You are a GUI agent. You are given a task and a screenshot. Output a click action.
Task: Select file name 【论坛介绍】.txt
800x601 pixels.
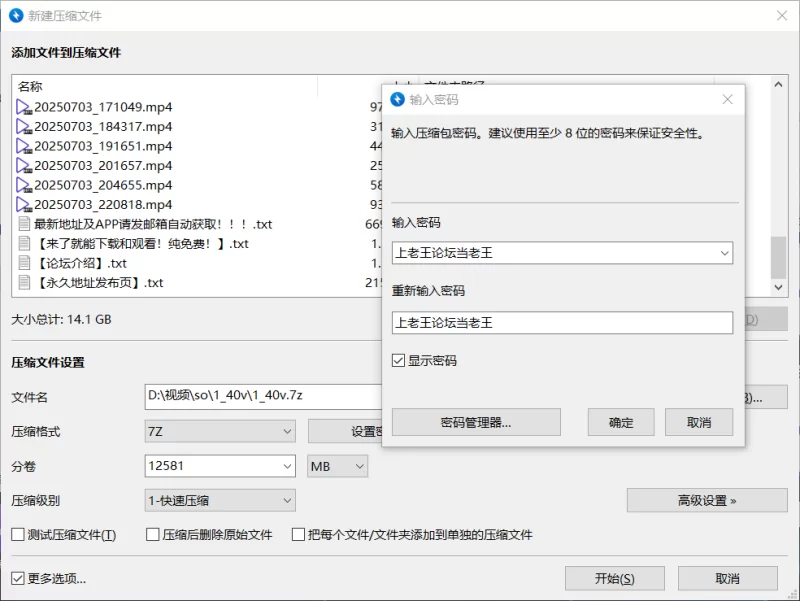click(x=81, y=263)
